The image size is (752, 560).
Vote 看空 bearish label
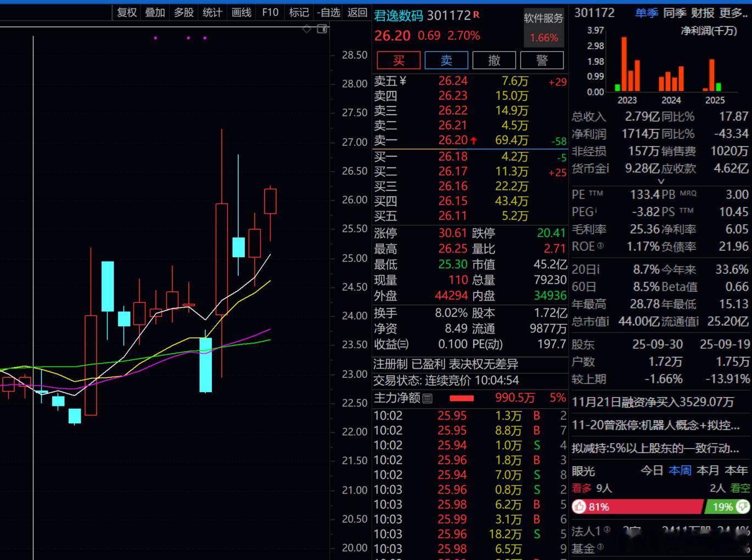(x=739, y=488)
